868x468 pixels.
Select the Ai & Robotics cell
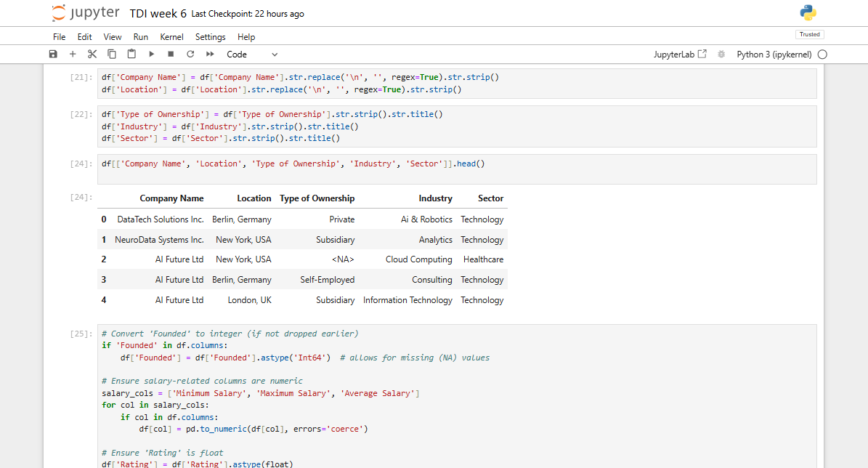(427, 219)
